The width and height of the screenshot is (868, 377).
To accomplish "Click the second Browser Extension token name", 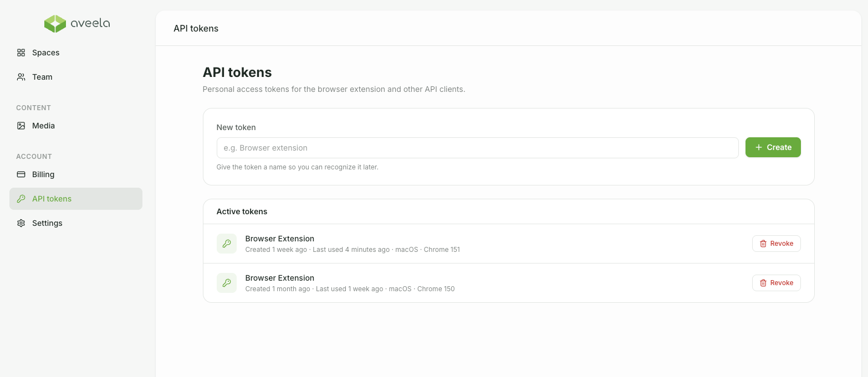I will point(280,278).
